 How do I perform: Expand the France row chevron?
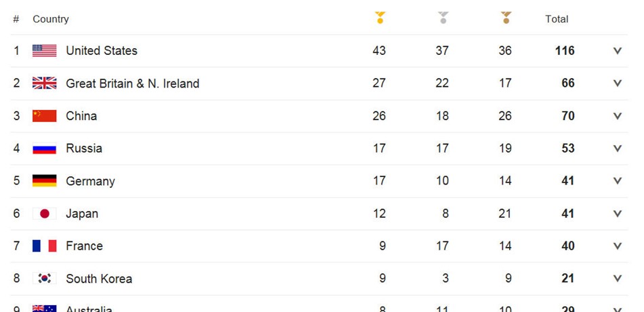618,246
